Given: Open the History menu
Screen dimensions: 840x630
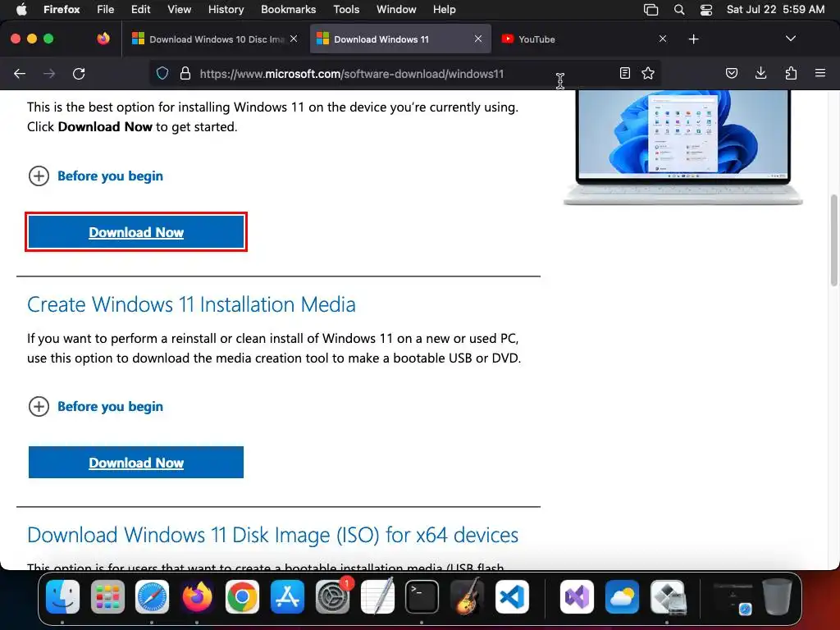Looking at the screenshot, I should (x=226, y=9).
